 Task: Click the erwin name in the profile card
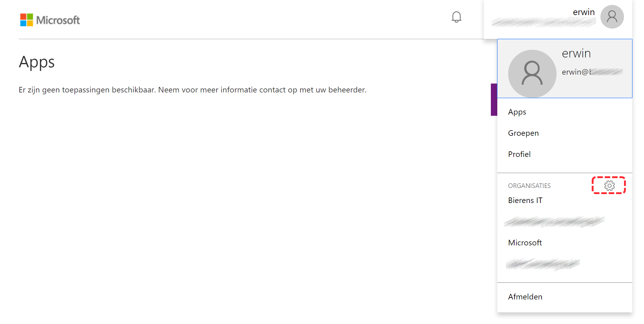pyautogui.click(x=576, y=53)
